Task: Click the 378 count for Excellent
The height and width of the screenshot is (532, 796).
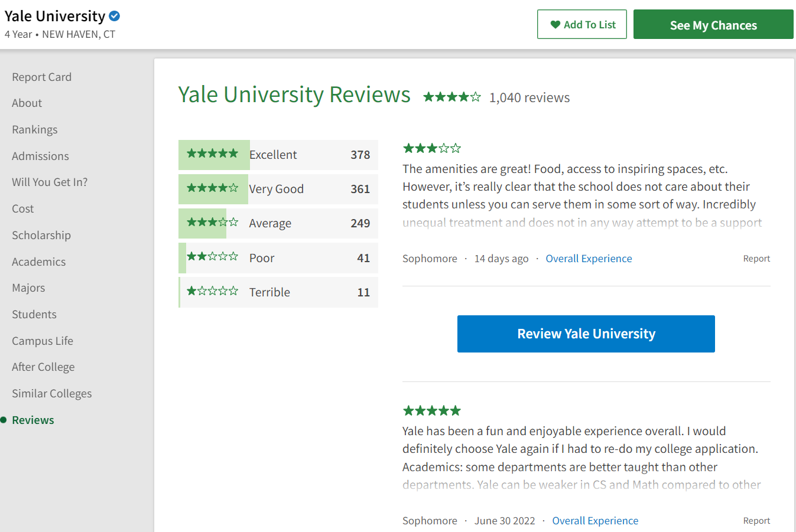Action: pyautogui.click(x=360, y=155)
